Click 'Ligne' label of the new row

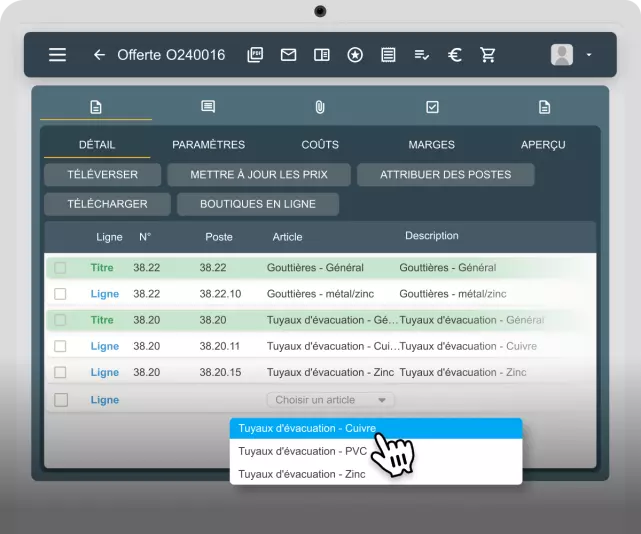(105, 400)
